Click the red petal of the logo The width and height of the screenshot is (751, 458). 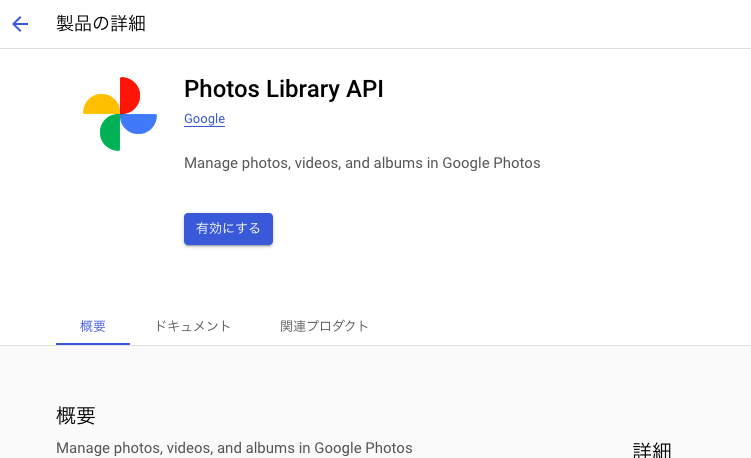pos(129,95)
